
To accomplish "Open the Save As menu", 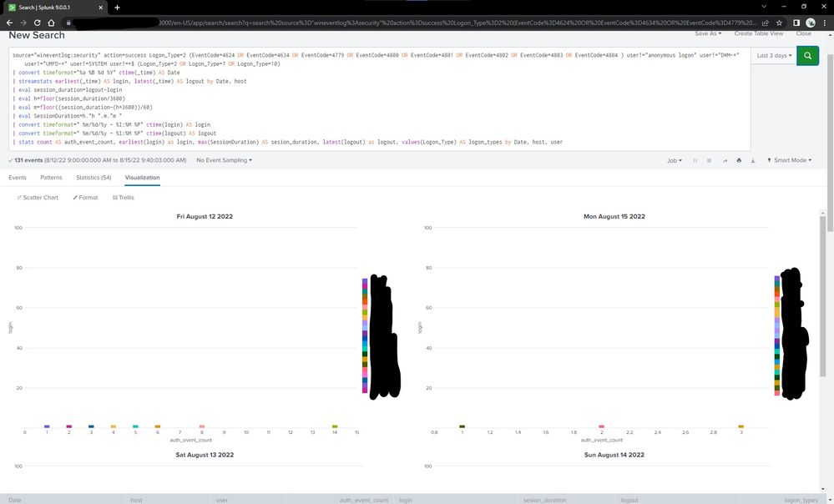I will 707,33.
